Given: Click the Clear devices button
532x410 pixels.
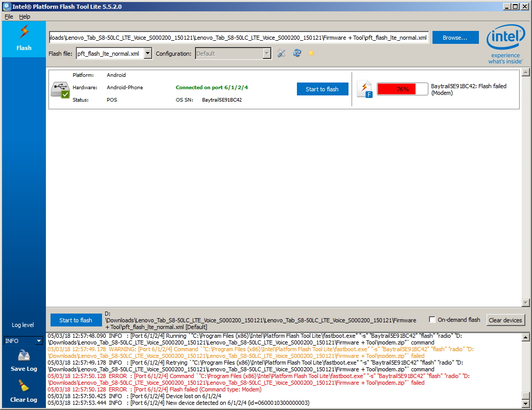Looking at the screenshot, I should point(505,320).
